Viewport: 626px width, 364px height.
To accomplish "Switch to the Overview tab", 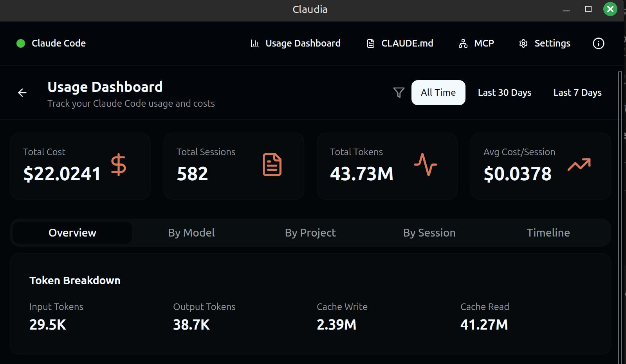I will point(72,233).
